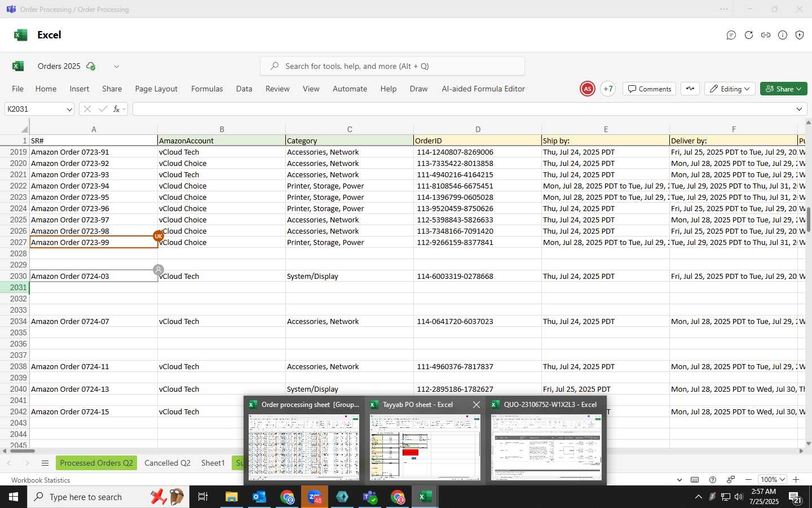
Task: Open the Data ribbon tab
Action: pyautogui.click(x=244, y=89)
